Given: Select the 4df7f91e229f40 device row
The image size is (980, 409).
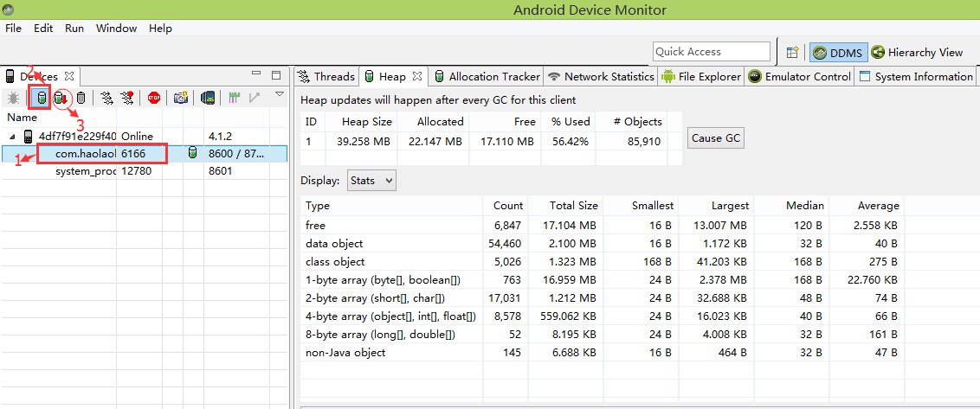Looking at the screenshot, I should pyautogui.click(x=144, y=136).
